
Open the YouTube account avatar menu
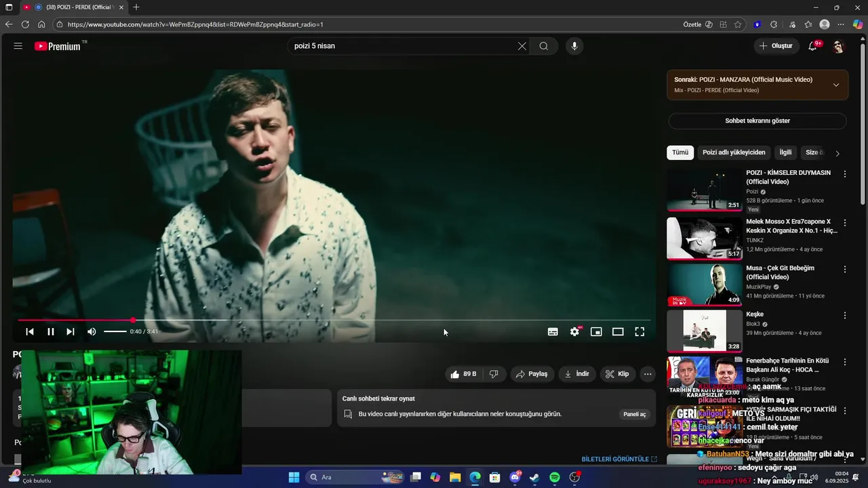click(838, 46)
